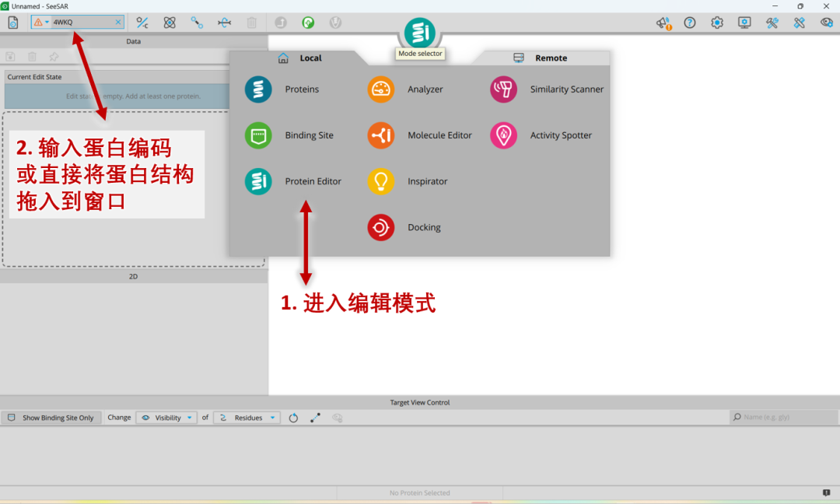Open the Mode selector round button
840x504 pixels.
tap(420, 32)
